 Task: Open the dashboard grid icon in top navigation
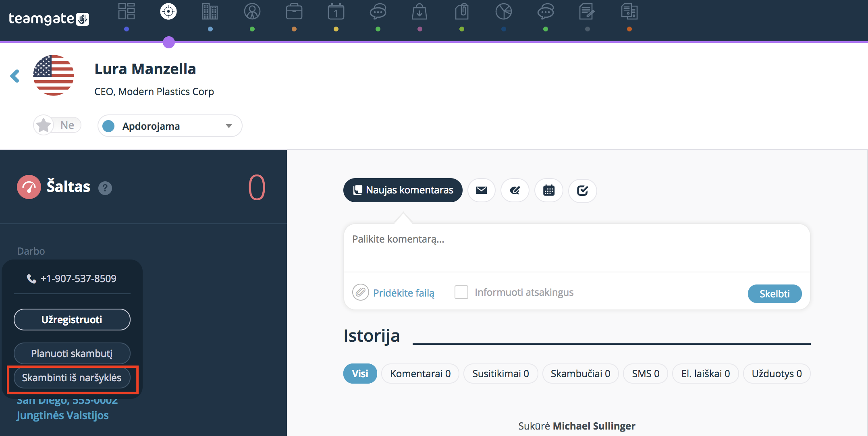127,11
